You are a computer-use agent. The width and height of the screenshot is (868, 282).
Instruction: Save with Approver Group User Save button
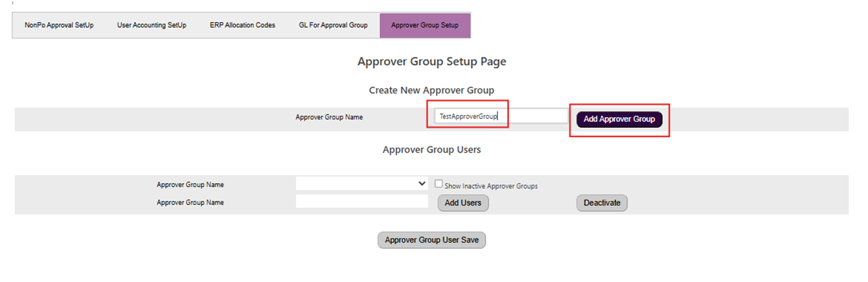431,240
